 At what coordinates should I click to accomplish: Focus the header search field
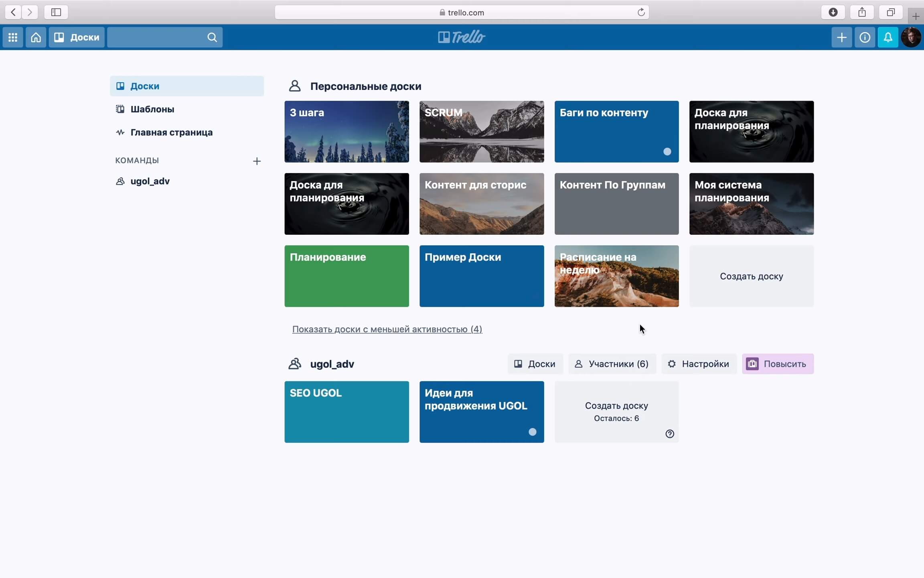coord(164,37)
